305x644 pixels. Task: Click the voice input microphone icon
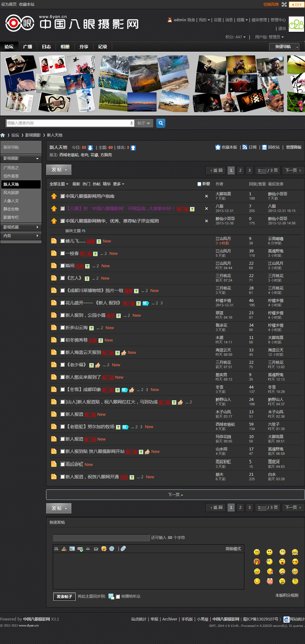pyautogui.click(x=132, y=123)
